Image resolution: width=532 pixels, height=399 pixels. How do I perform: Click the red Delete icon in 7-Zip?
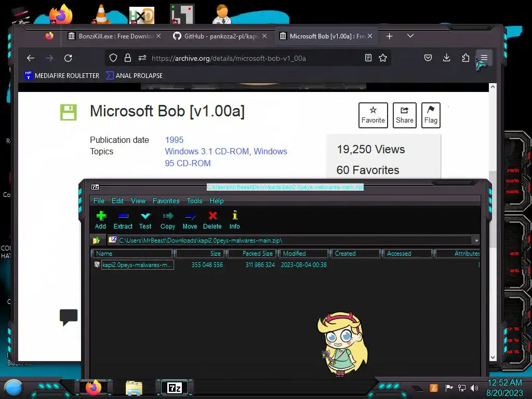click(212, 220)
